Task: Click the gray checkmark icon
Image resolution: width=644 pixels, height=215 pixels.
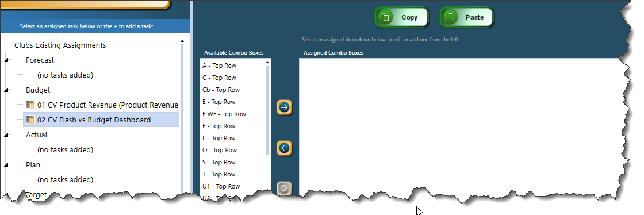Action: pos(284,189)
